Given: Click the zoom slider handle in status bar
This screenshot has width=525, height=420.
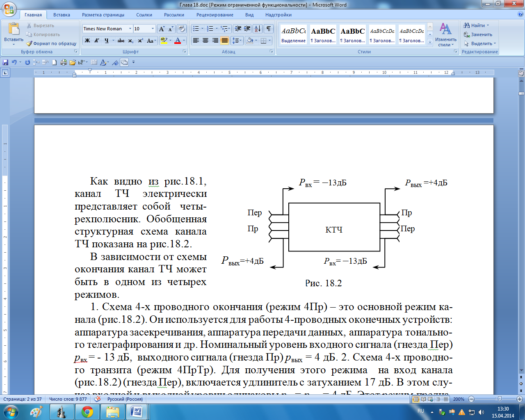Looking at the screenshot, I should click(499, 399).
